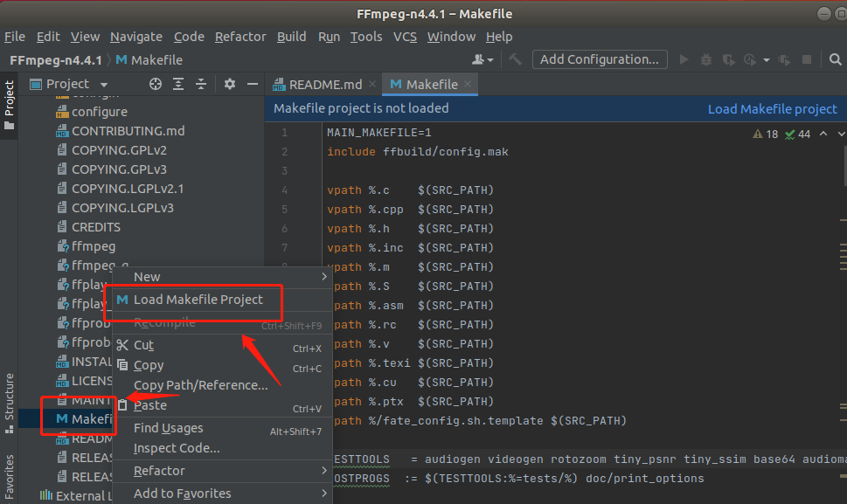The width and height of the screenshot is (847, 504).
Task: Open the Navigate menu
Action: 135,37
